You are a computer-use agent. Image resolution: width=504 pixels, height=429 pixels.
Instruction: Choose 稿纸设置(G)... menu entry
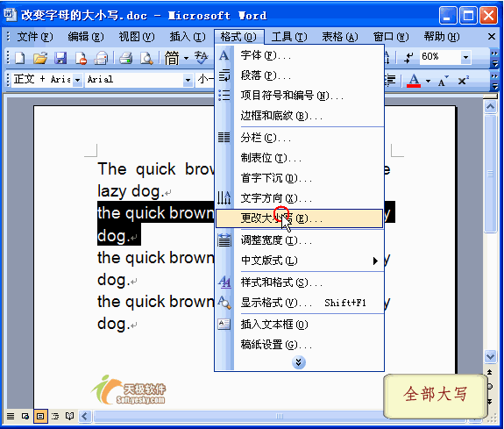pos(299,345)
